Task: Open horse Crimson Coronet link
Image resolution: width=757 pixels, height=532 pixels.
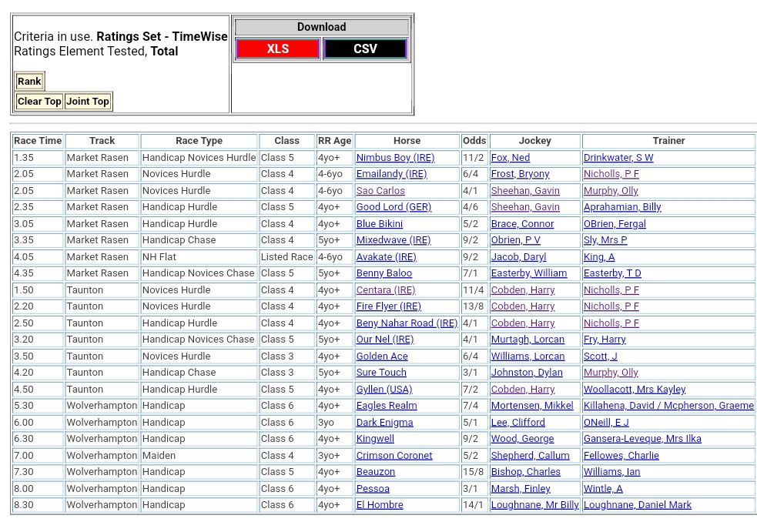Action: [x=394, y=456]
